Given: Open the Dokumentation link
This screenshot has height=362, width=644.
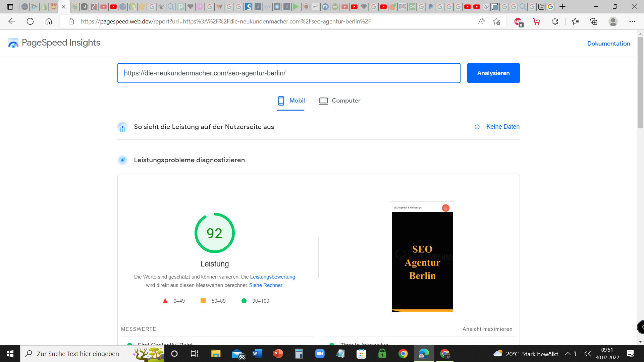Looking at the screenshot, I should (608, 44).
